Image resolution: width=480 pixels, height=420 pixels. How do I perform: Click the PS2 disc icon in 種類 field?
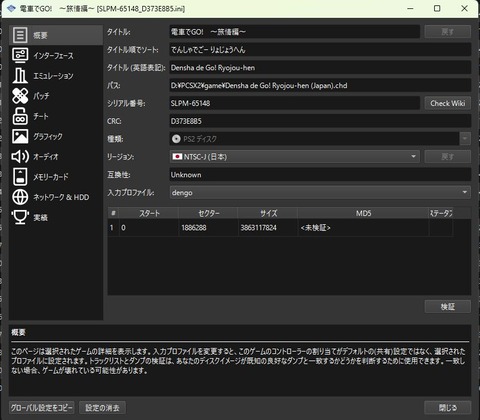pyautogui.click(x=176, y=139)
